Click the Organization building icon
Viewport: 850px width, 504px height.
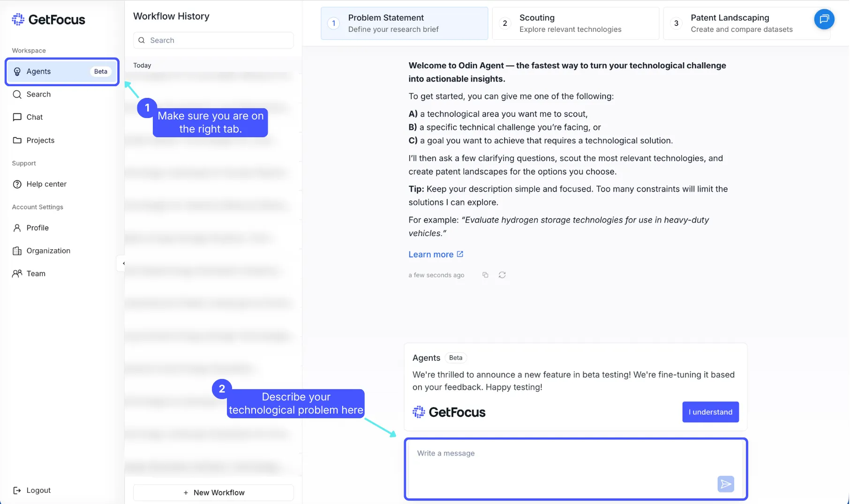coord(17,251)
